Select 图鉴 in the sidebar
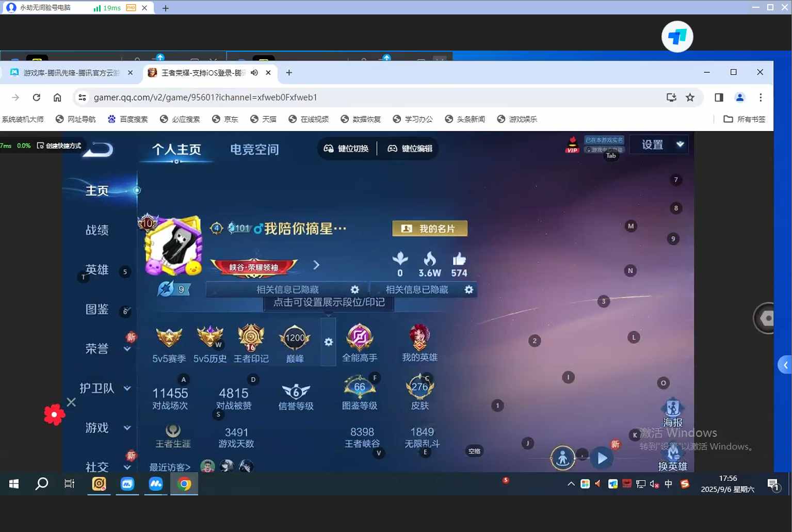The image size is (792, 532). [97, 309]
